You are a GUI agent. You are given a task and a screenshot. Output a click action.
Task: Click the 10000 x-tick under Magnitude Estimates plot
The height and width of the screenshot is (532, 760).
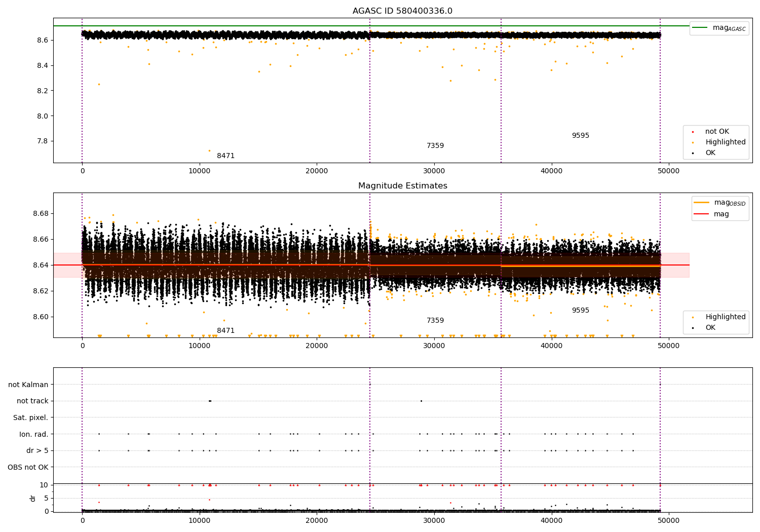coord(199,346)
